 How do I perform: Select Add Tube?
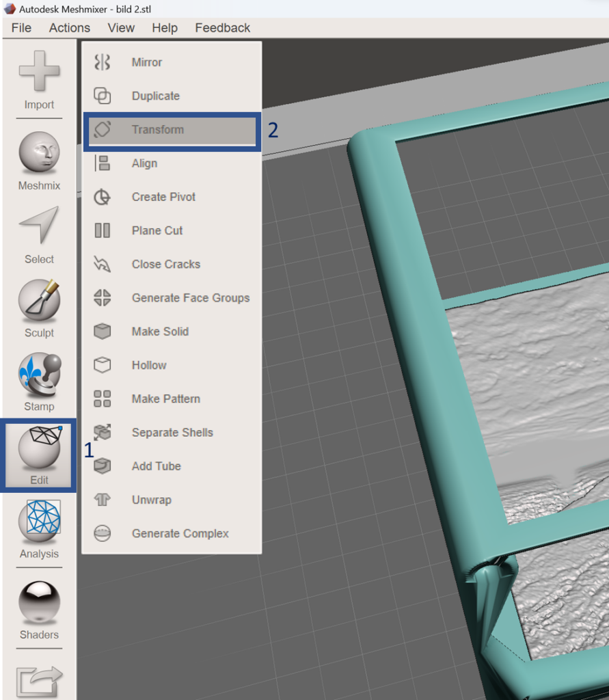coord(172,466)
